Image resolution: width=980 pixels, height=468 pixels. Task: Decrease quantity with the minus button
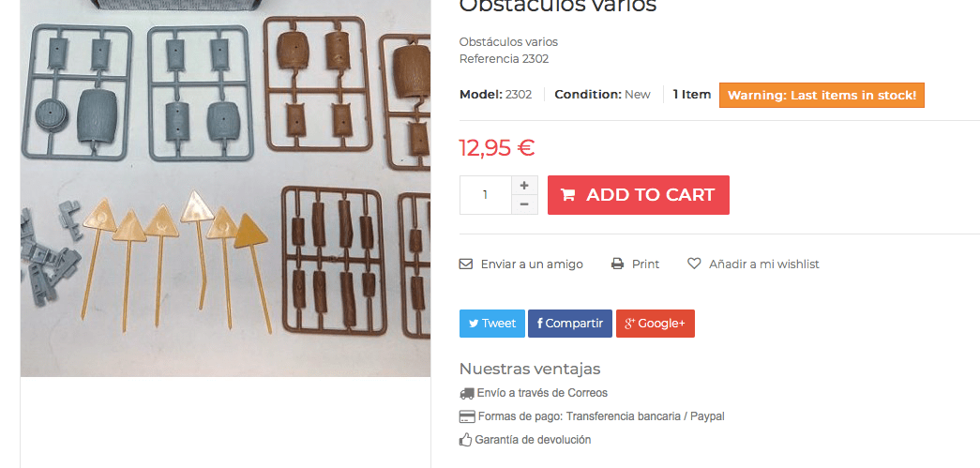[x=524, y=204]
